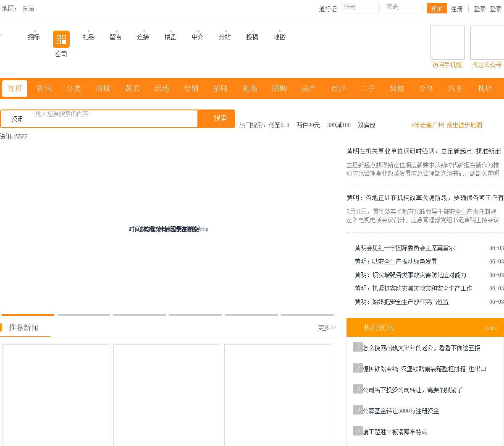Expand 更多 in recommended news section
This screenshot has height=446, width=504.
pyautogui.click(x=326, y=328)
